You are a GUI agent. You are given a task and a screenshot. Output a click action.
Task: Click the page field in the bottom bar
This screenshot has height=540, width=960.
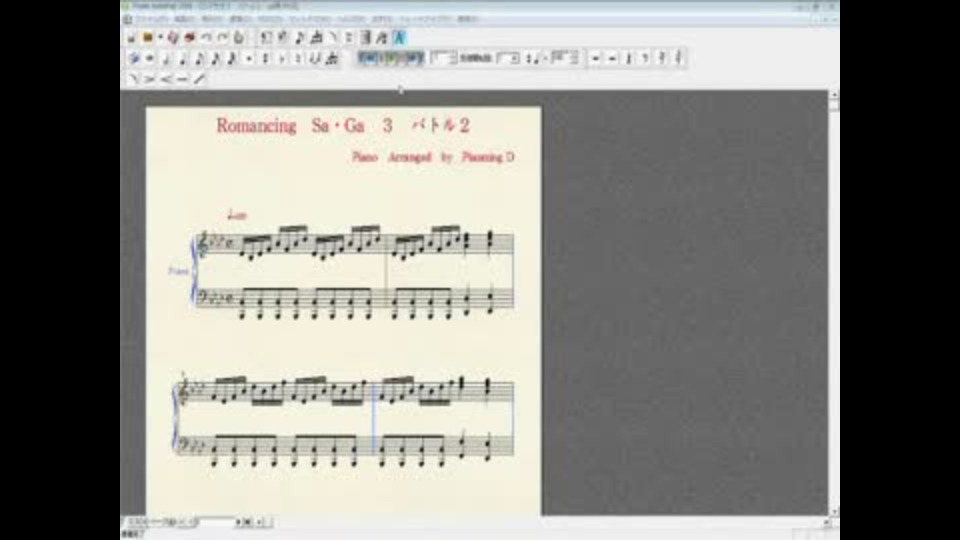click(x=216, y=522)
